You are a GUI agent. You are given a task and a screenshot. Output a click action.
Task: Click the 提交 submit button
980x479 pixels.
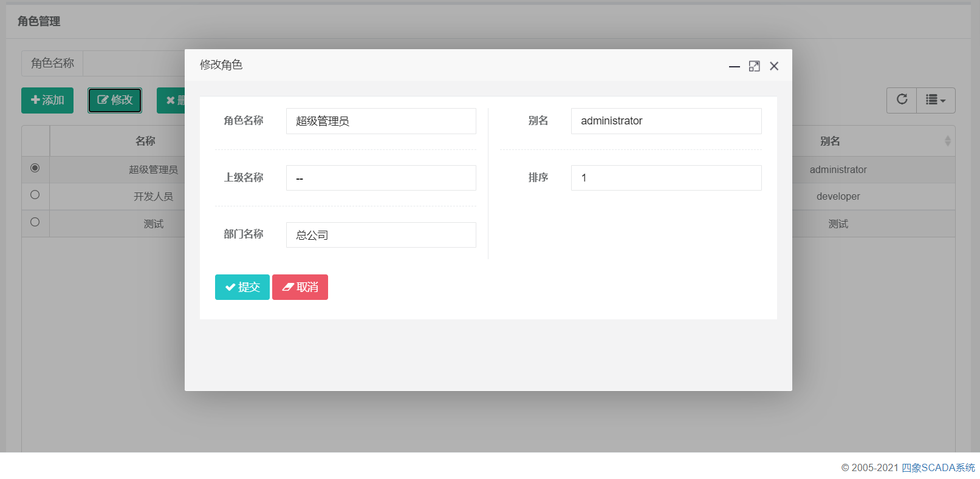(x=242, y=287)
